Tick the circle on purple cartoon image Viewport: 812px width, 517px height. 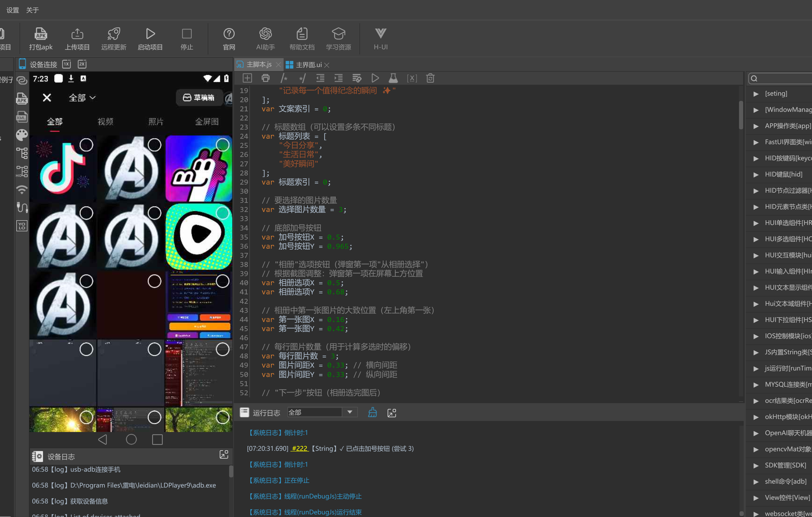(223, 145)
